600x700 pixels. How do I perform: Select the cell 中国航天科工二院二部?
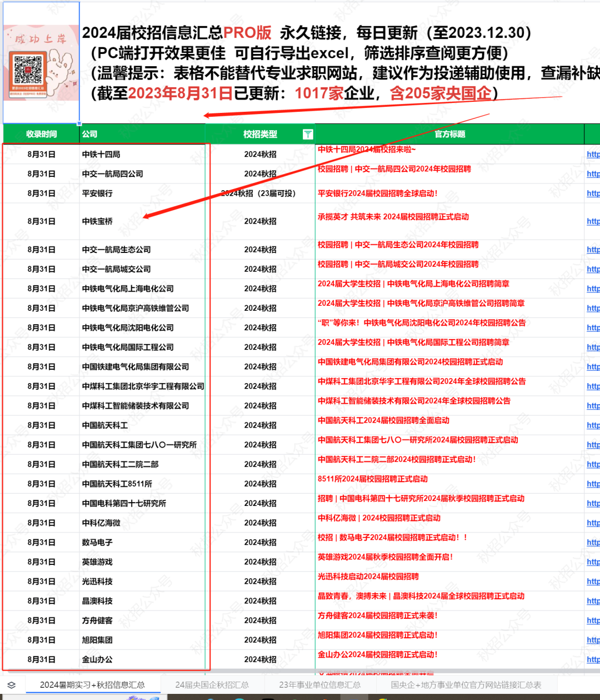point(142,464)
